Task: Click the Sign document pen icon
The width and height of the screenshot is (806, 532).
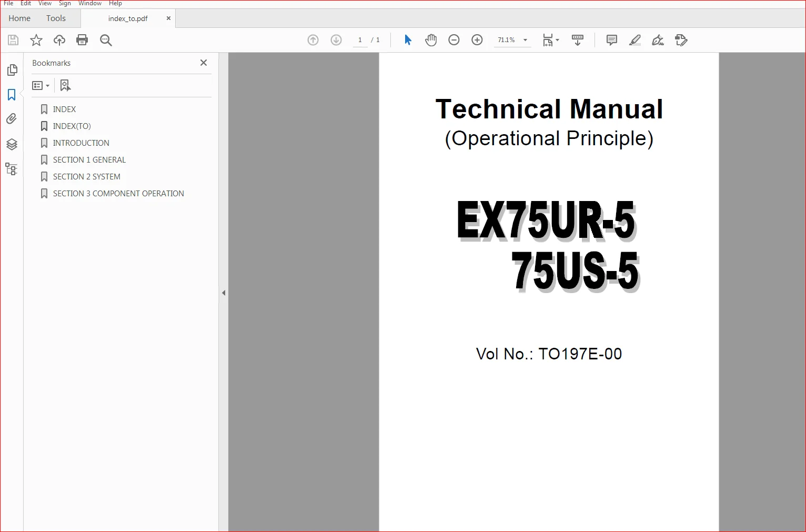Action: (x=658, y=40)
